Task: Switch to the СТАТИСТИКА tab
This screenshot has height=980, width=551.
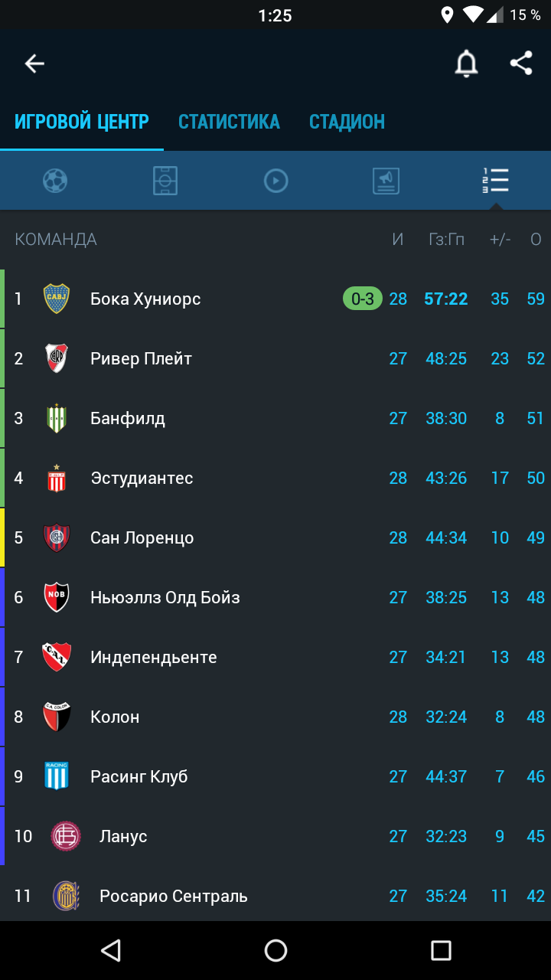Action: pyautogui.click(x=229, y=122)
